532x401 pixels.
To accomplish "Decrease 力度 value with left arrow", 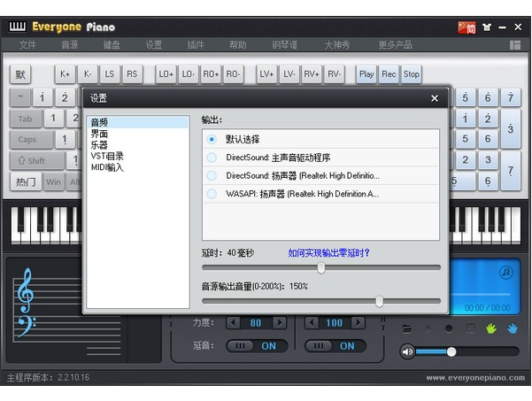I will [233, 323].
